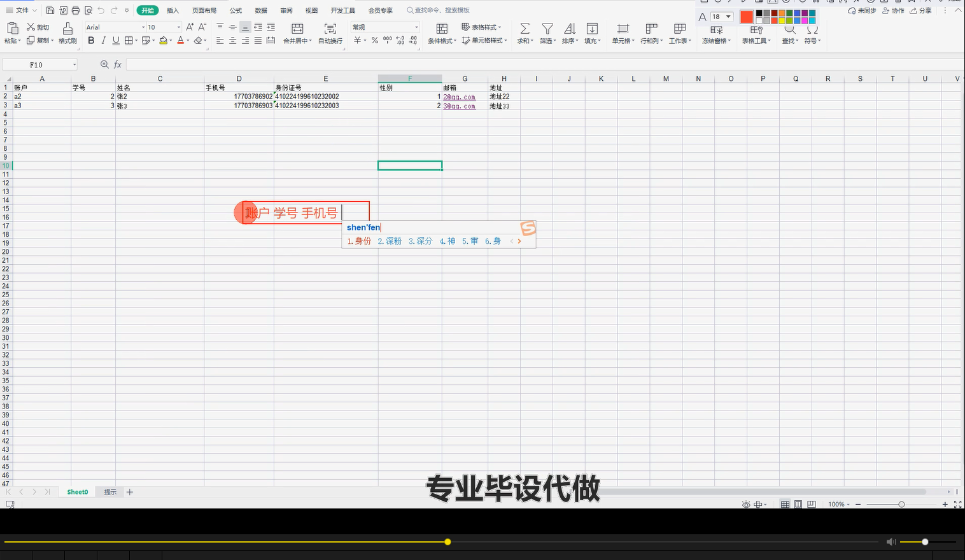Open the Cell Style (单元格样式) dropdown
The height and width of the screenshot is (560, 965).
pyautogui.click(x=484, y=40)
